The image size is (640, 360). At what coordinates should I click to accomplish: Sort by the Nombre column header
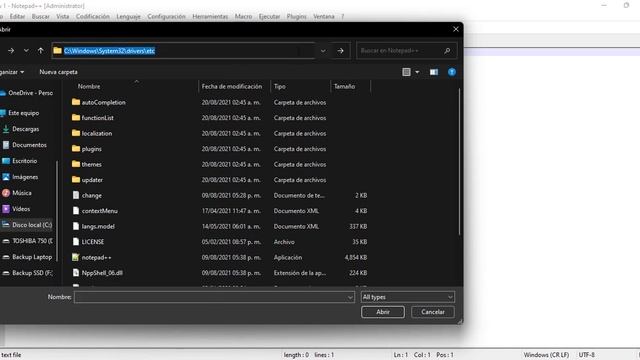(89, 87)
